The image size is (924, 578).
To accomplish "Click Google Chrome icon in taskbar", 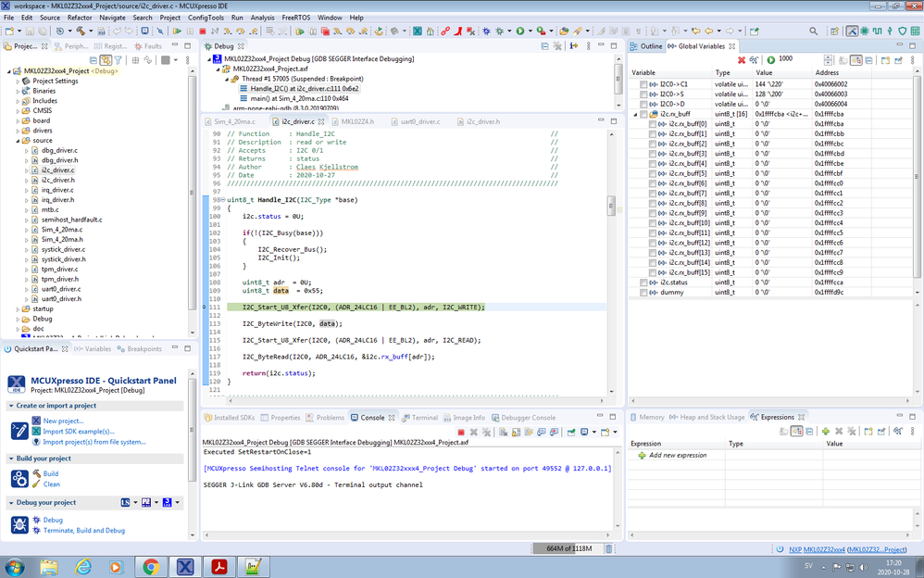I will 151,567.
